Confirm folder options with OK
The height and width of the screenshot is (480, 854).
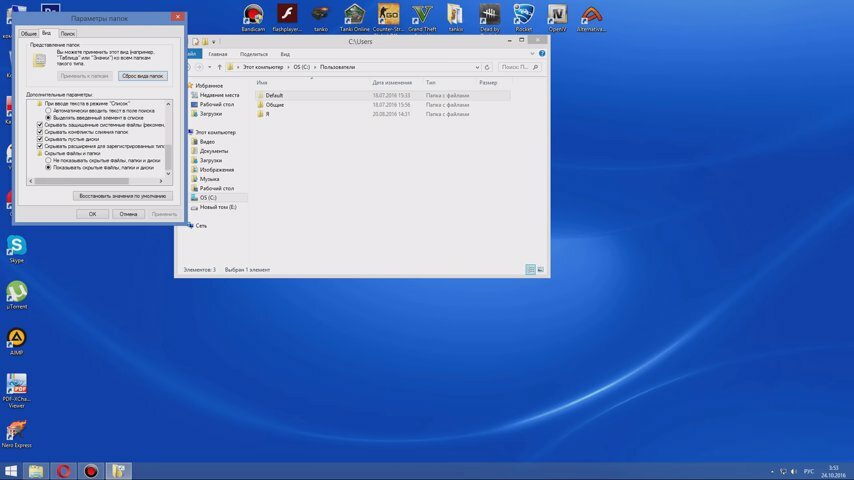click(92, 214)
